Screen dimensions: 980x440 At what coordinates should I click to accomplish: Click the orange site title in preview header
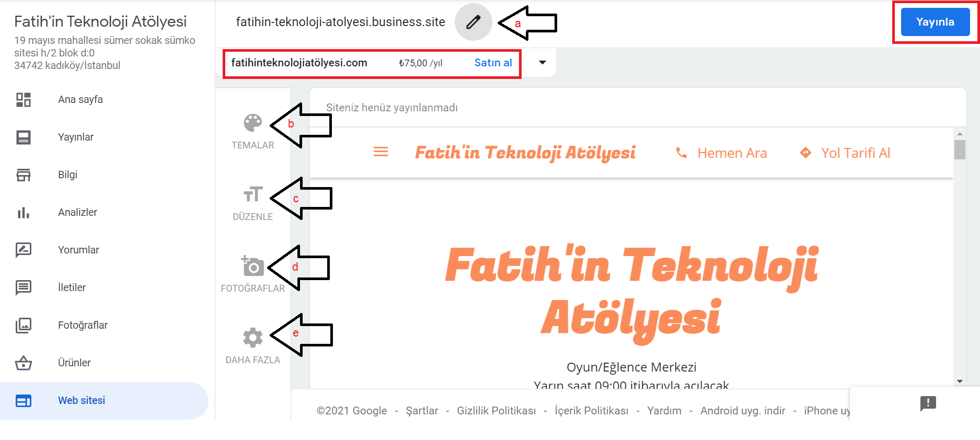tap(525, 153)
